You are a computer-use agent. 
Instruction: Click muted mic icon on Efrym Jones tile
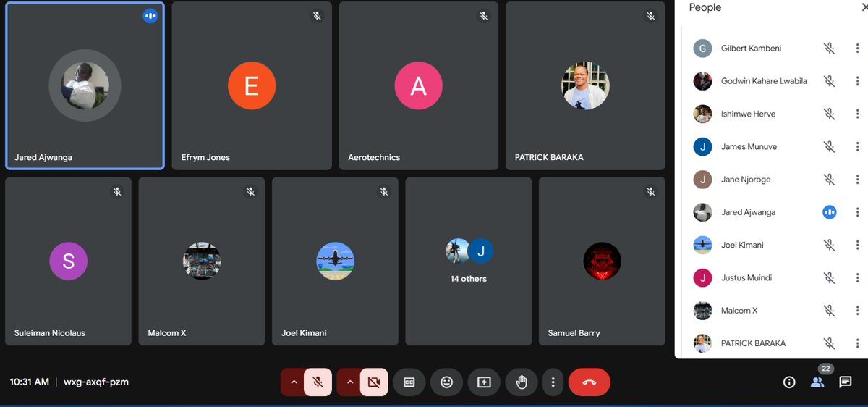(317, 15)
